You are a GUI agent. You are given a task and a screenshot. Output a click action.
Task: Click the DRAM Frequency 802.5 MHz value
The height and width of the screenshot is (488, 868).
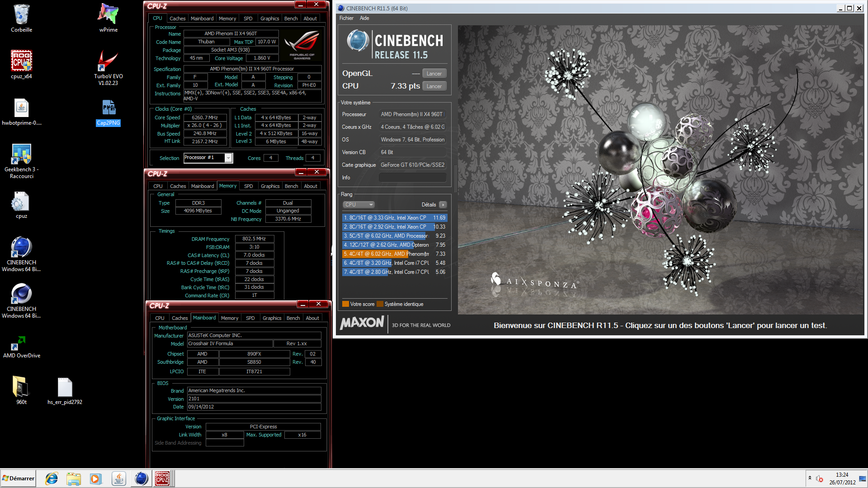(254, 239)
